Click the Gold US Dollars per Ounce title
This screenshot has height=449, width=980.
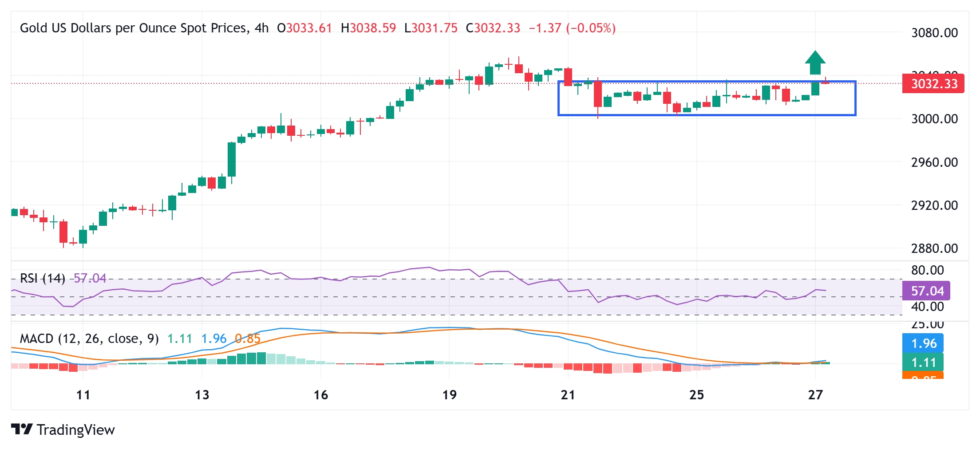click(x=133, y=28)
